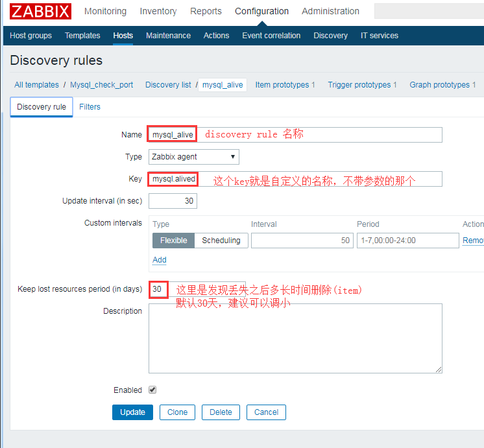Open the Reports menu
484x448 pixels.
[x=206, y=11]
